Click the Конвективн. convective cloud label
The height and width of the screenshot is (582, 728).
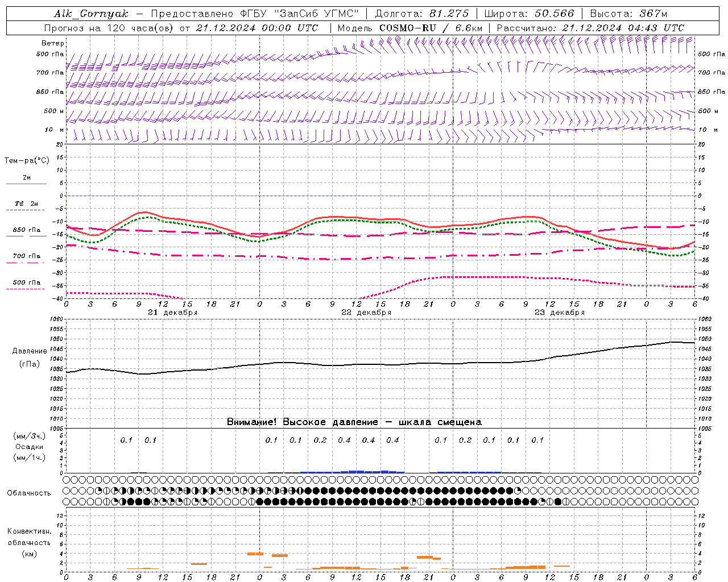(29, 531)
